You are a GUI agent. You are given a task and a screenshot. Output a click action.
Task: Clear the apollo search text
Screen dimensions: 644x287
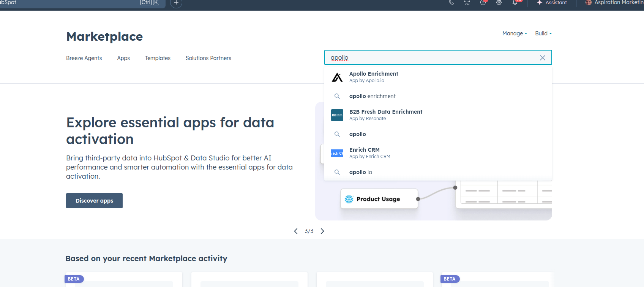click(543, 58)
